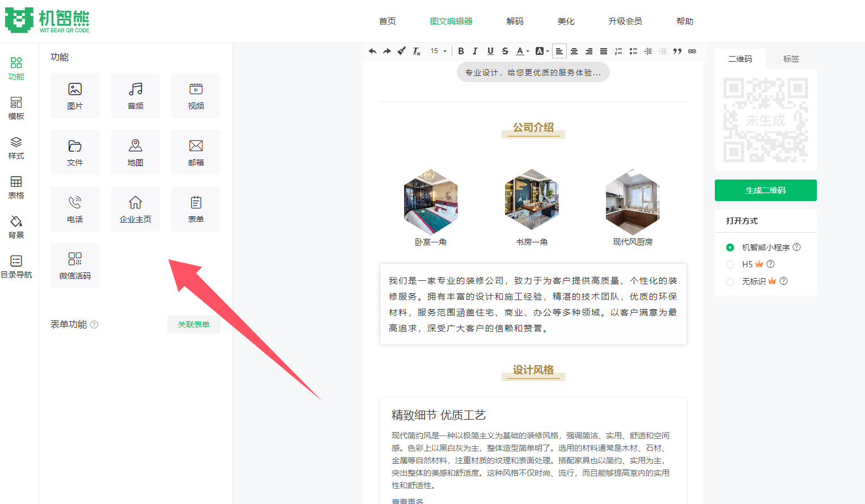Insert an image using the 图片 tool

[75, 96]
